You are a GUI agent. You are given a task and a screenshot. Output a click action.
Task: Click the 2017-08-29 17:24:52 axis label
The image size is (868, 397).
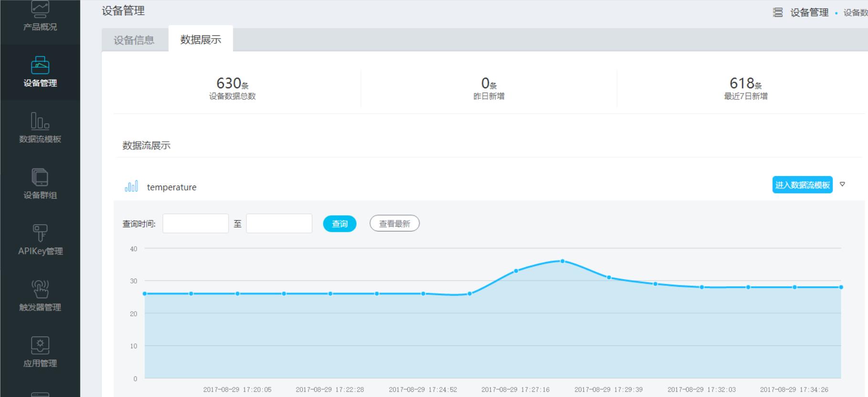[423, 389]
